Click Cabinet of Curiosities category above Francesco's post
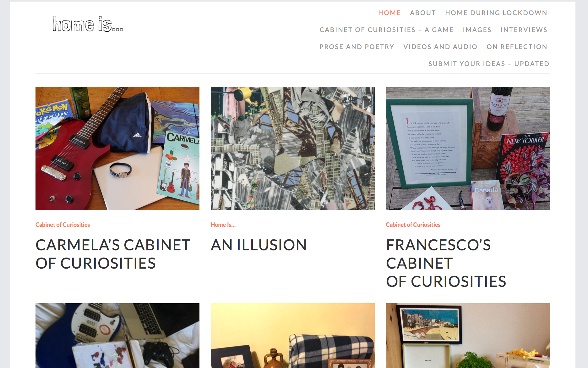This screenshot has width=588, height=368. pyautogui.click(x=413, y=225)
